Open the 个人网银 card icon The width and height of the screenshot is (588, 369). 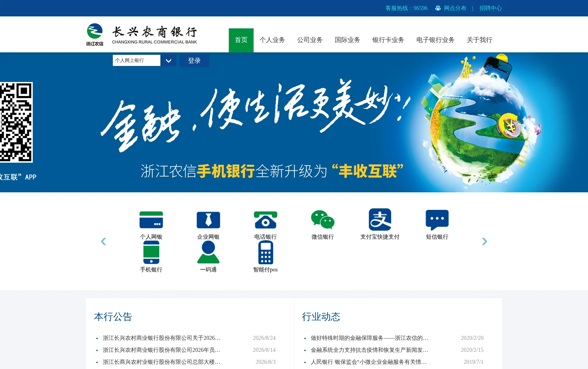pos(151,220)
